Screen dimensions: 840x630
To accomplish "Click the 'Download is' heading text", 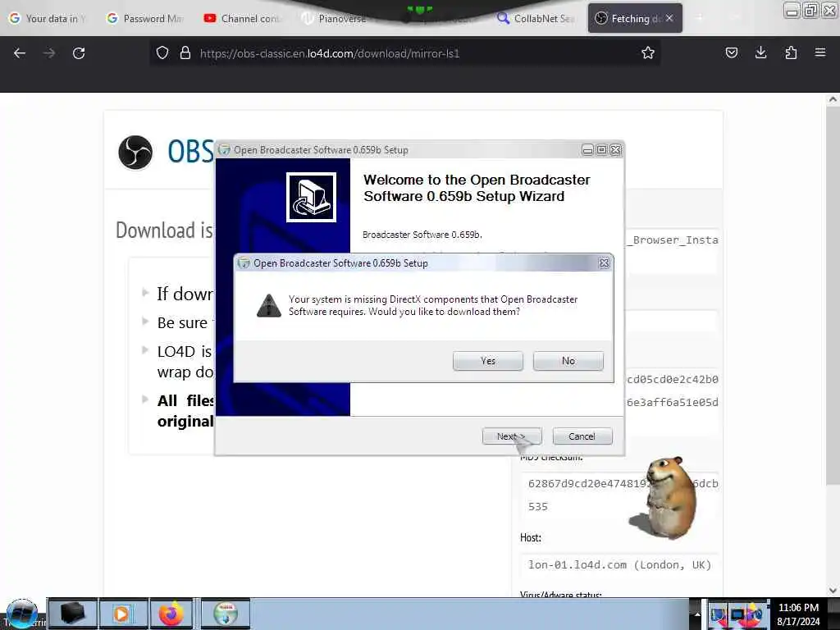I will 164,231.
